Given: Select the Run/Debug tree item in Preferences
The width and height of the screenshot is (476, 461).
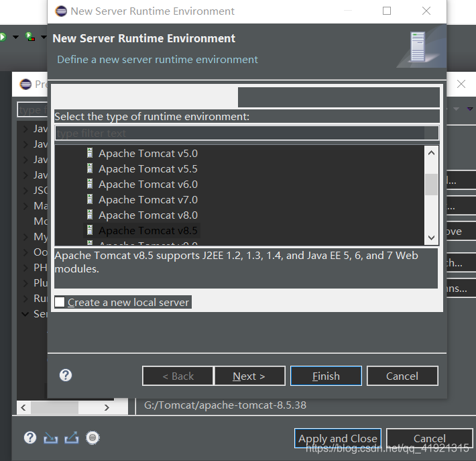Looking at the screenshot, I should click(x=40, y=299).
